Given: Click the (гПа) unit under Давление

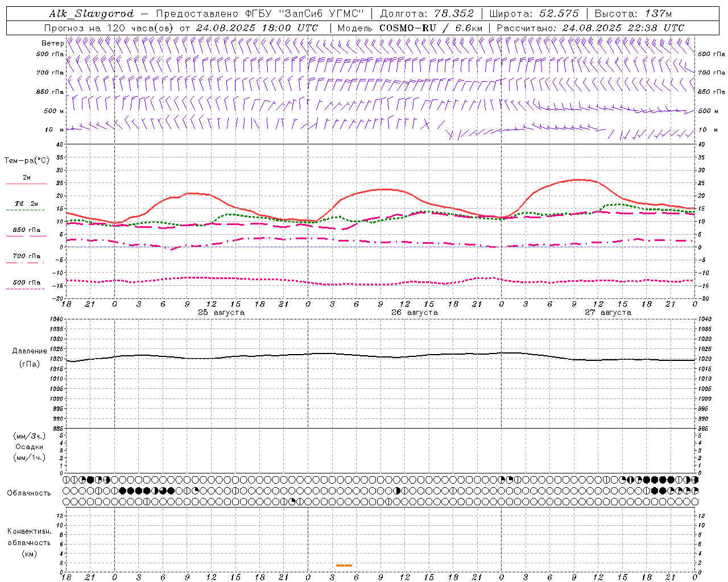Looking at the screenshot, I should tap(30, 364).
